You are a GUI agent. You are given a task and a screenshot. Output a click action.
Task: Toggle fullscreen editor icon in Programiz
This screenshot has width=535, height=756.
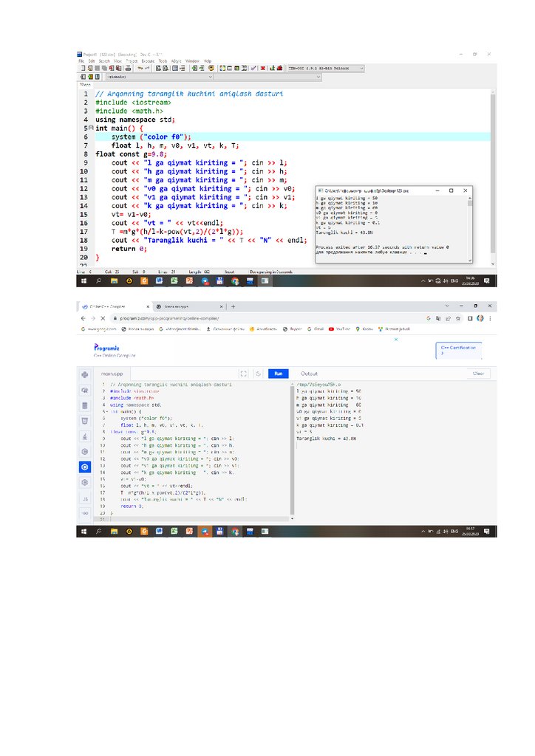tap(243, 374)
